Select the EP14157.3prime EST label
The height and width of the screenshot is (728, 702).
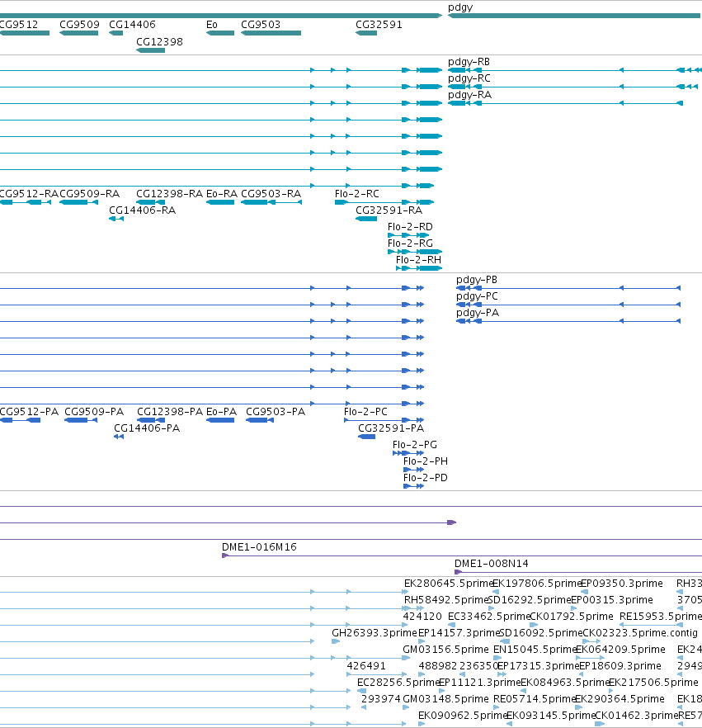tap(459, 633)
